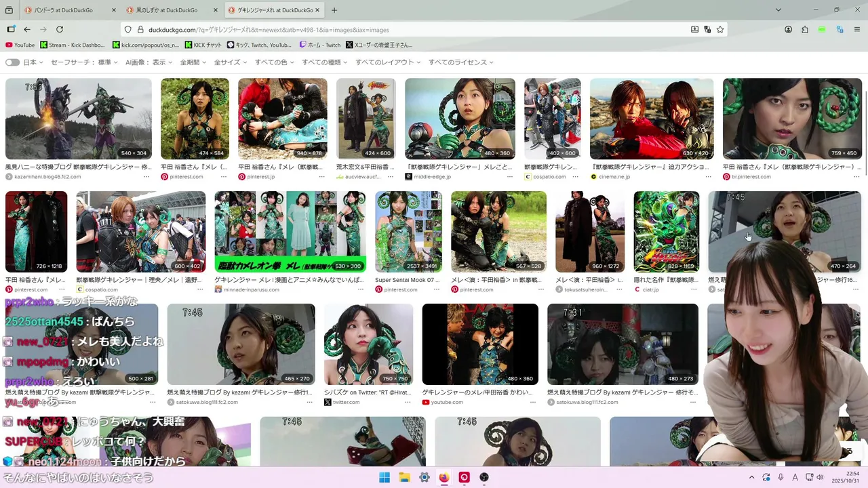Open File Explorer from the taskbar

coord(404,477)
